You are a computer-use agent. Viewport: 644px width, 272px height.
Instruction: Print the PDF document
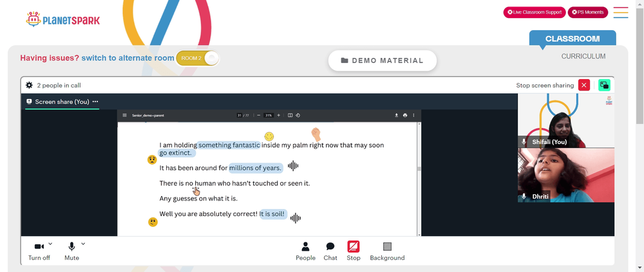coord(405,115)
